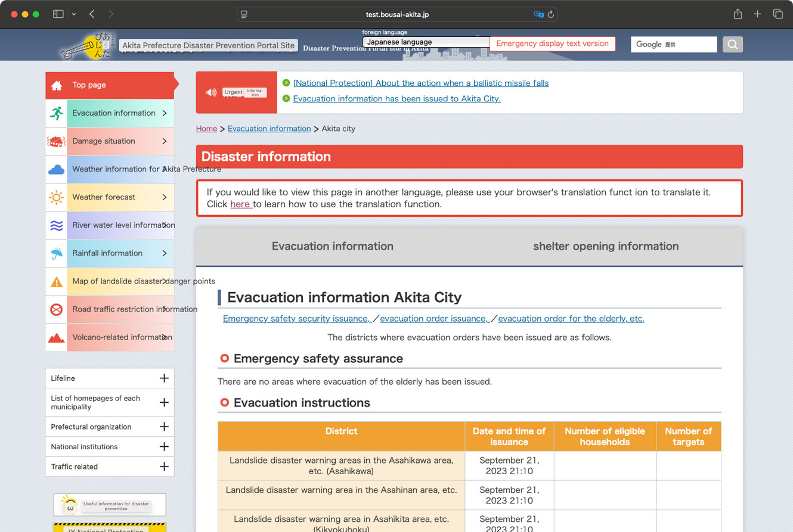Click the sun weather forecast icon

(56, 197)
